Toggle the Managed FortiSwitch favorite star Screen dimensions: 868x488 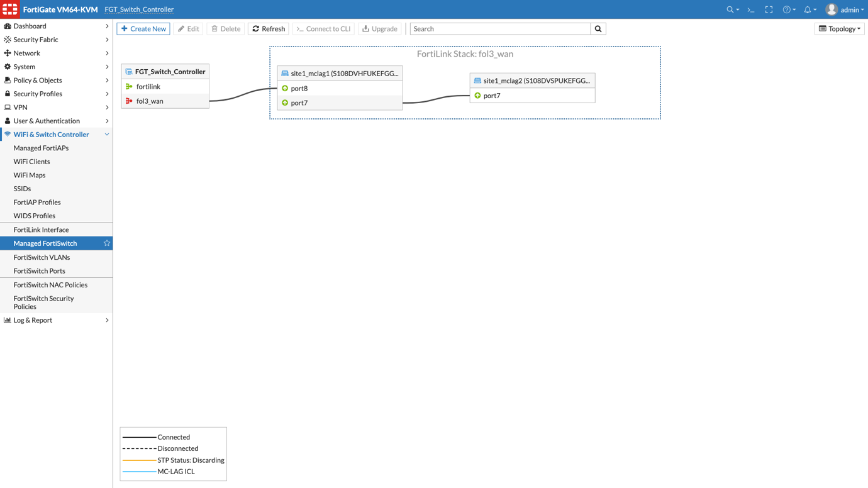click(106, 243)
